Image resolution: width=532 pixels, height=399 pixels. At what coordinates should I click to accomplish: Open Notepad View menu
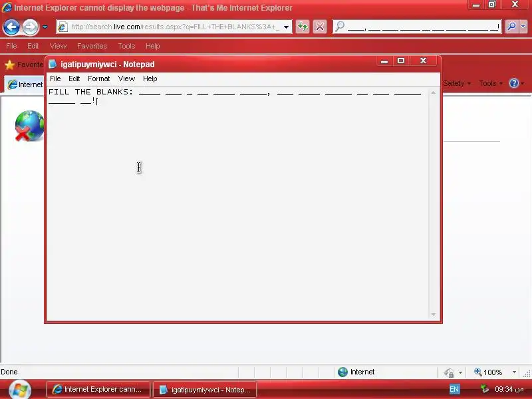coord(126,78)
